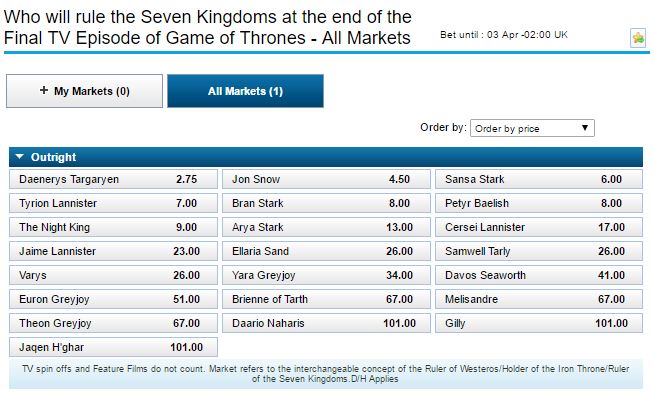Viewport: 654px width, 396px height.
Task: Click the plus icon on My Markets
Action: pyautogui.click(x=44, y=90)
